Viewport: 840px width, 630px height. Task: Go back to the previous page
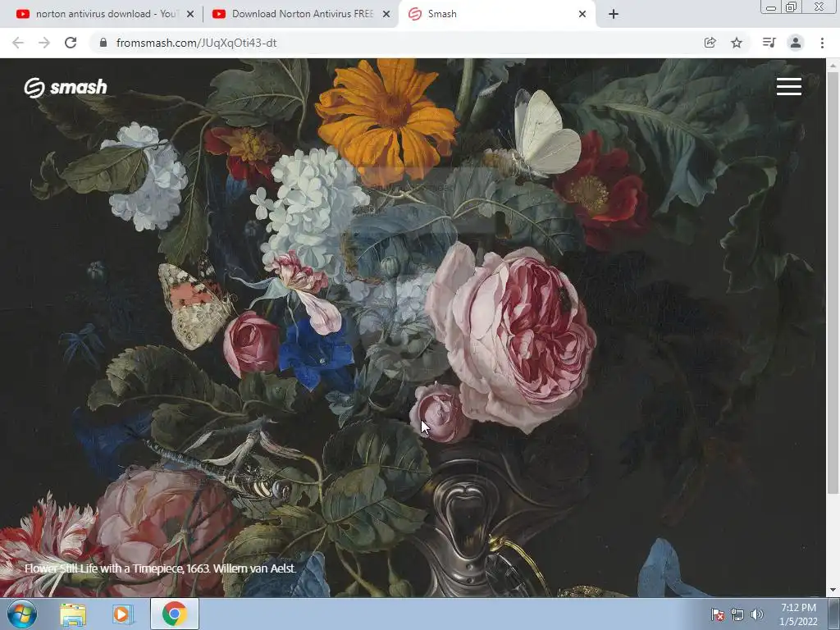coord(18,43)
